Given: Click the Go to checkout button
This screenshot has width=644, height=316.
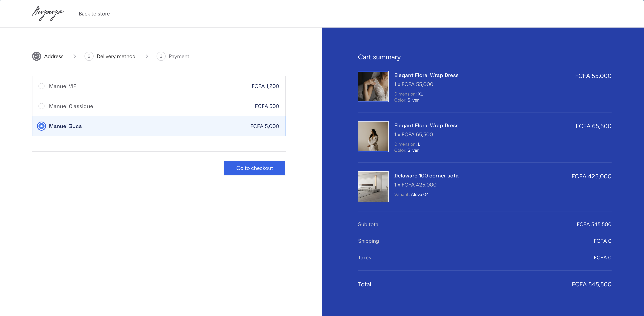Looking at the screenshot, I should [x=254, y=168].
